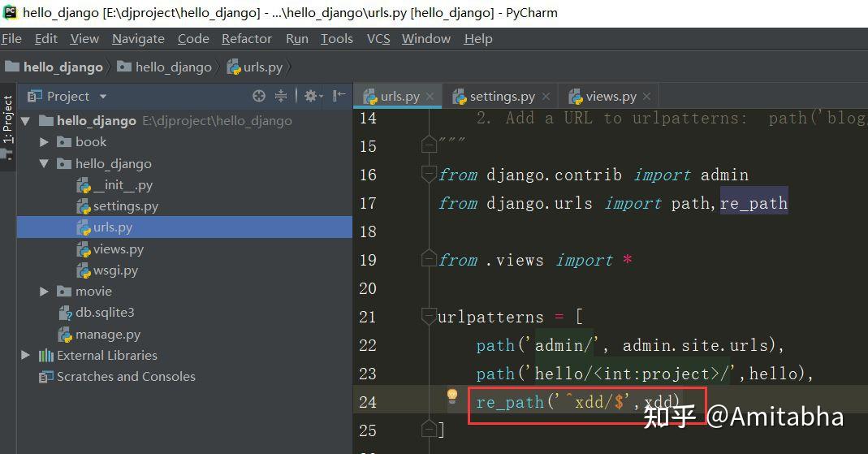The width and height of the screenshot is (868, 454).
Task: Open the Window menu
Action: [x=426, y=39]
